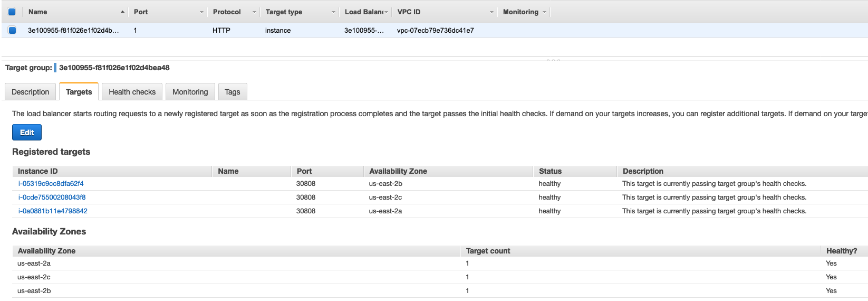868x301 pixels.
Task: Click the Target count column header
Action: point(488,251)
